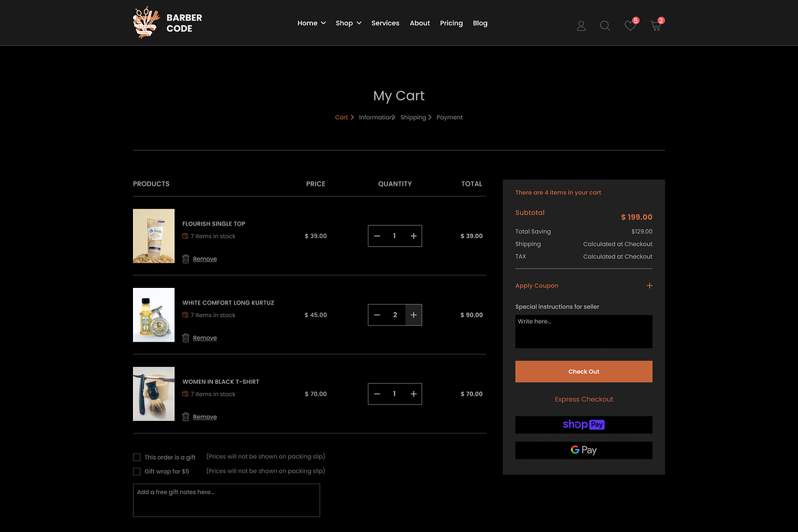Focus the special instructions text area
The width and height of the screenshot is (798, 532).
(x=584, y=331)
